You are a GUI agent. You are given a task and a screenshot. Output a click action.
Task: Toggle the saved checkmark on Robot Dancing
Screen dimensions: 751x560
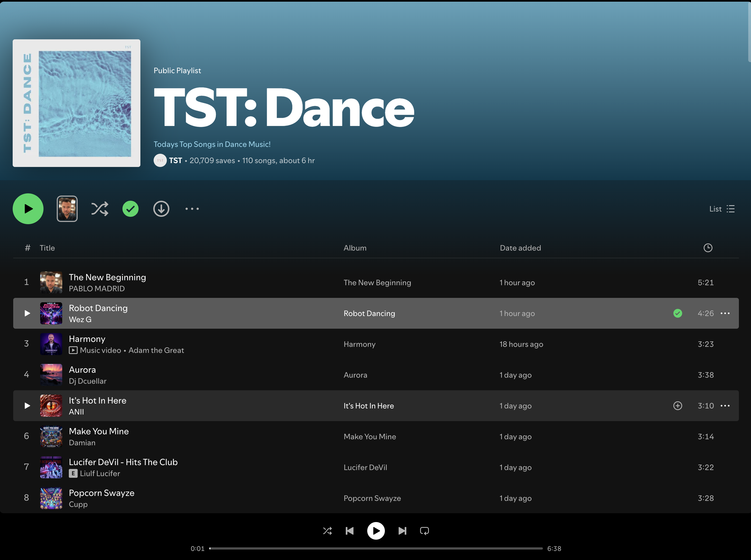pos(678,313)
